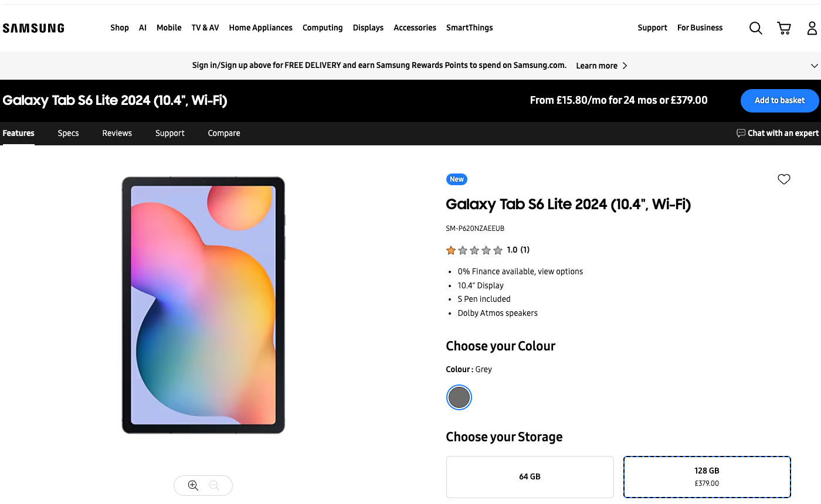
Task: Expand the TV & AV menu
Action: 205,28
